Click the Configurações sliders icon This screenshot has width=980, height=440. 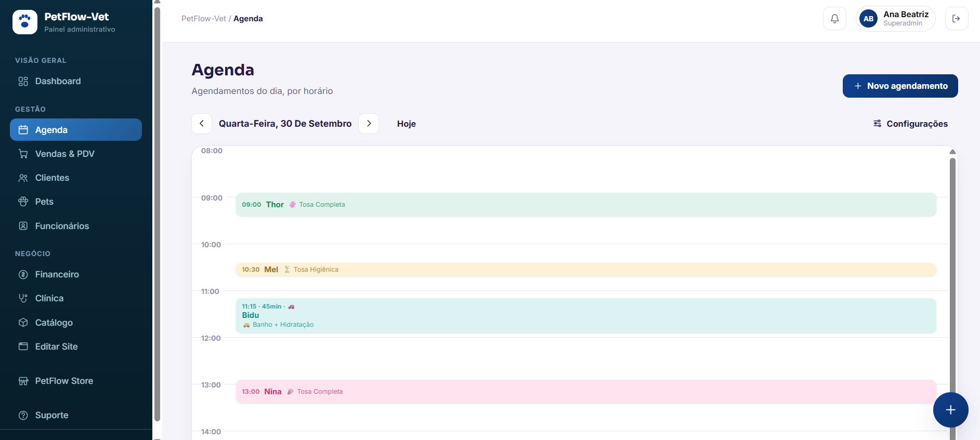(x=877, y=124)
